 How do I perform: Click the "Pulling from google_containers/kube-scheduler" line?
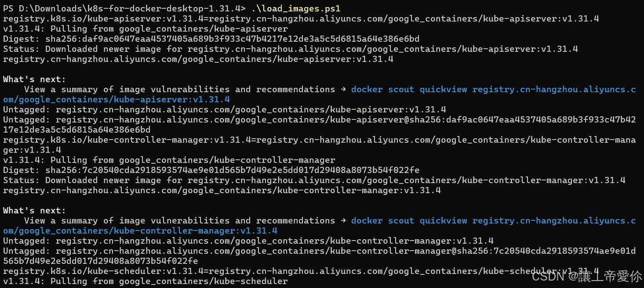pos(145,281)
